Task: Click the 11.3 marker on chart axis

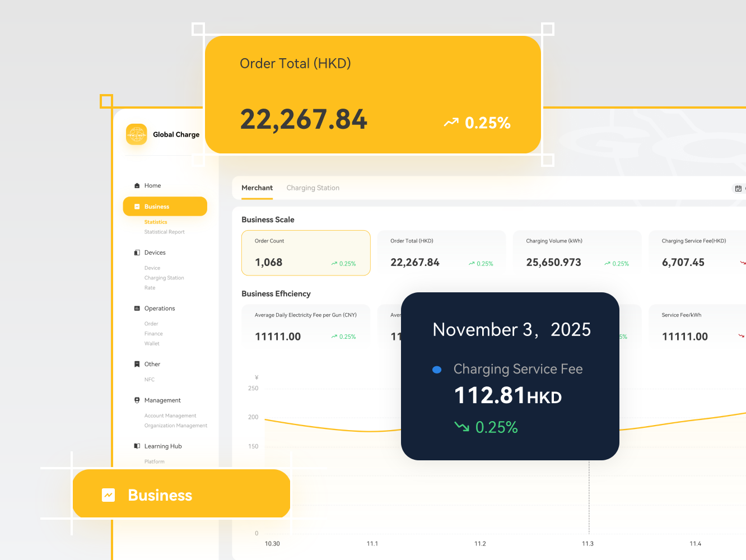Action: point(588,544)
